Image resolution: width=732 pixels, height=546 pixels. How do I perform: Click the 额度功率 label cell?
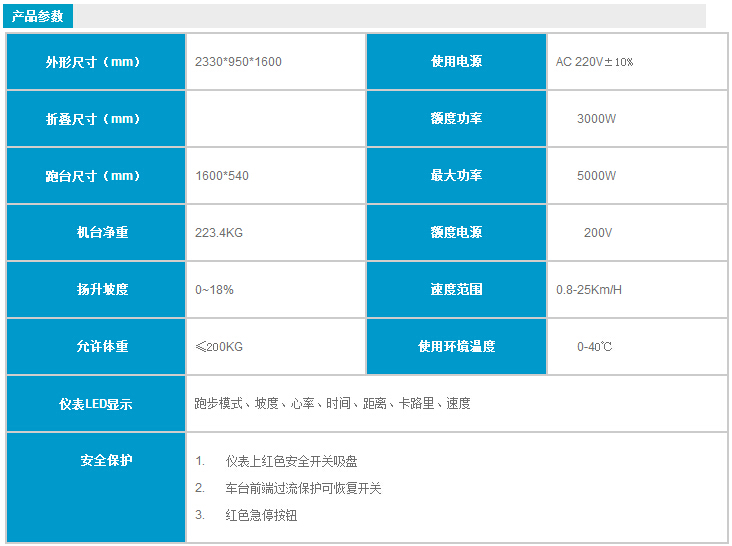[x=456, y=119]
